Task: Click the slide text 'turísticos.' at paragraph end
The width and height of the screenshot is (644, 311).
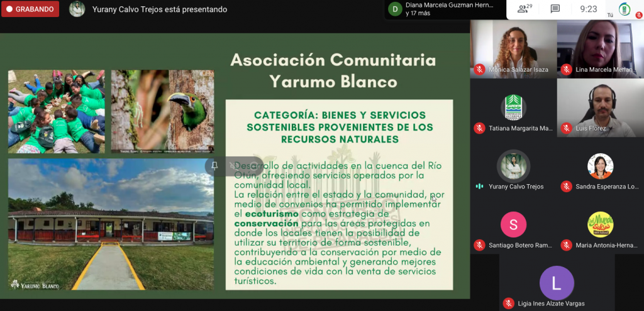Action: (255, 281)
